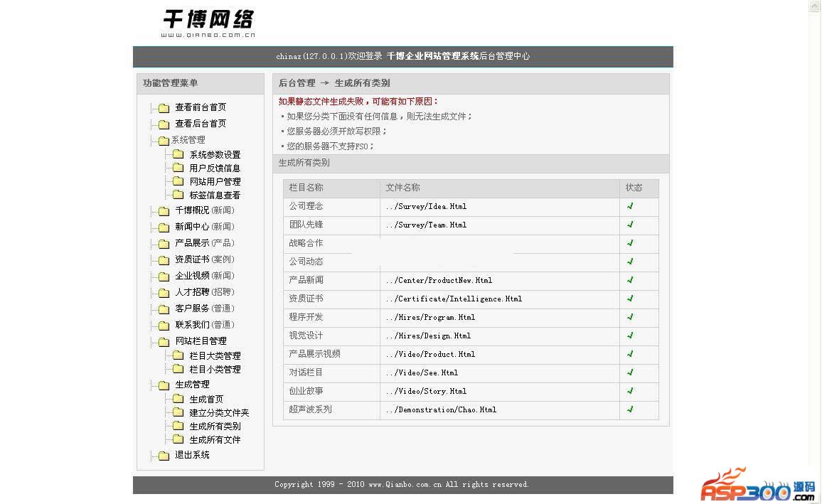This screenshot has width=822, height=504.
Task: Click 退出系统 to log out
Action: pyautogui.click(x=192, y=455)
